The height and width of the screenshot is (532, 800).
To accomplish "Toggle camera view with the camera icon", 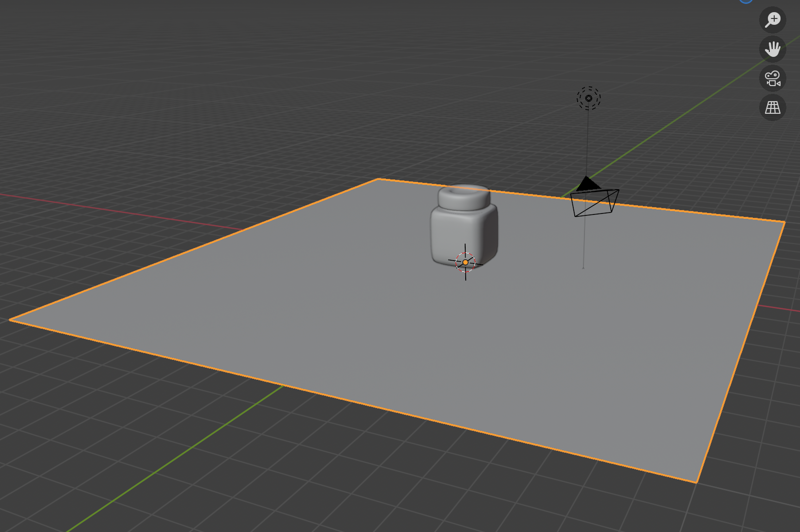I will tap(772, 78).
